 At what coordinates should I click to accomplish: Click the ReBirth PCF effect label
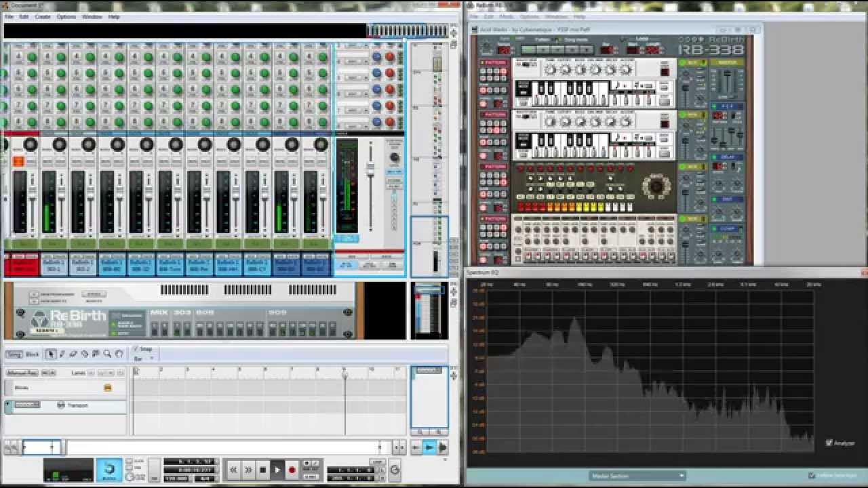click(x=727, y=106)
